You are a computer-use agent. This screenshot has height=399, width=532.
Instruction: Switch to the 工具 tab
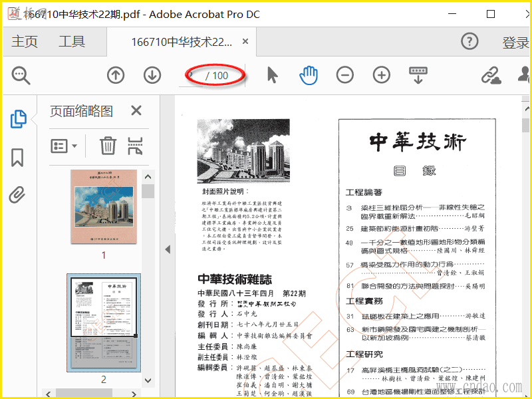[72, 41]
